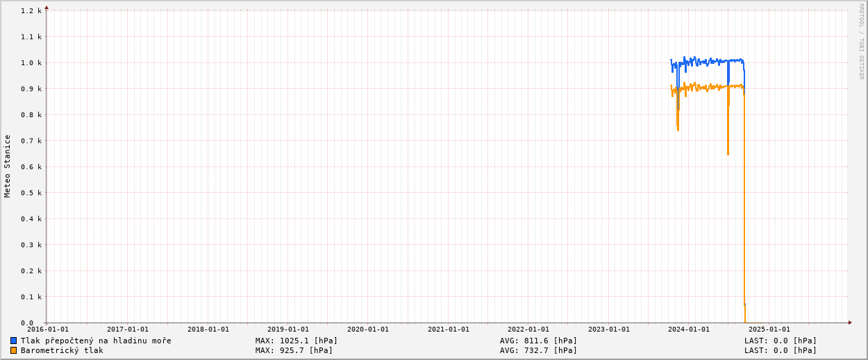Screen dimensions: 868x360
Task: Click the MAX: 1025.1 [hPa] value
Action: click(297, 341)
